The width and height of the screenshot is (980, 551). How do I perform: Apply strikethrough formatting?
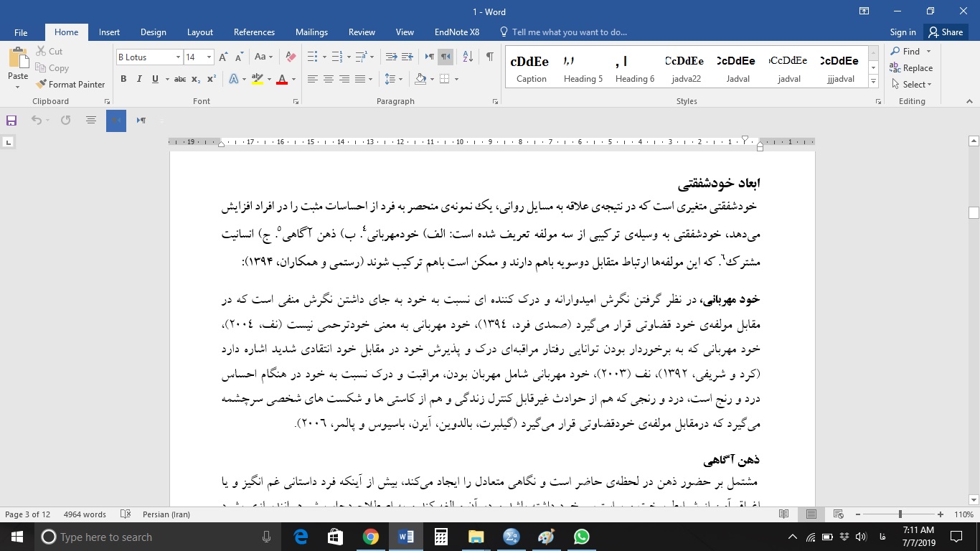click(179, 79)
